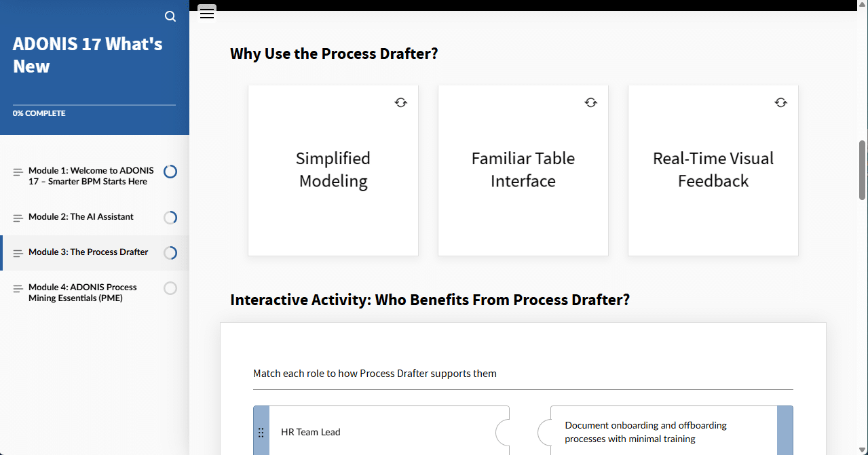Open the course search magnifier icon
868x455 pixels.
[170, 16]
